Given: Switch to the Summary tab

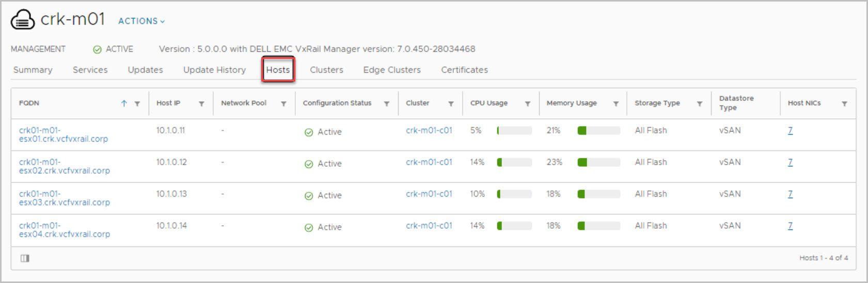Looking at the screenshot, I should pyautogui.click(x=33, y=70).
